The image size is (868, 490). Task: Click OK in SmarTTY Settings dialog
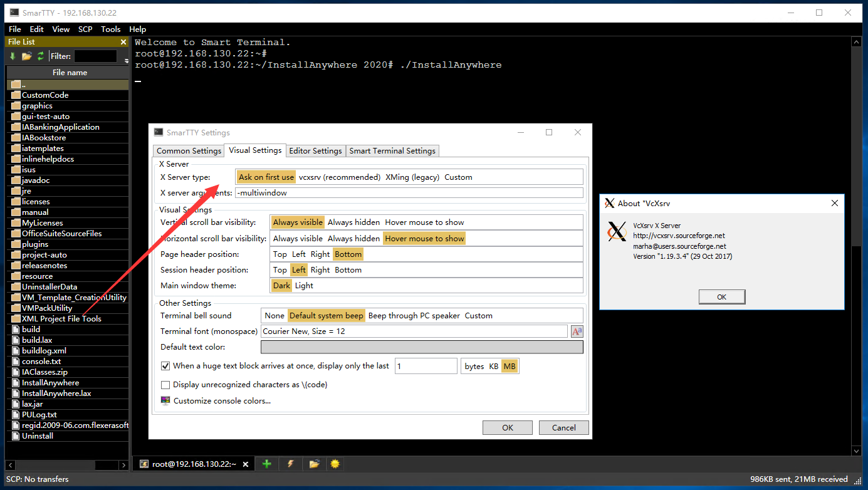click(x=508, y=427)
